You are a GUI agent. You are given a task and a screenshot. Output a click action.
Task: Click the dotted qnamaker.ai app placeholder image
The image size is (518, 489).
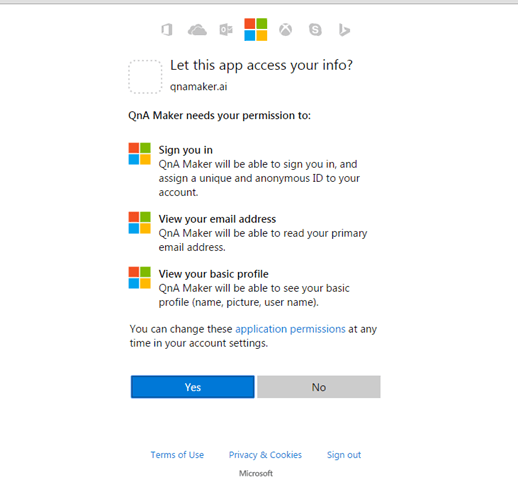[145, 77]
